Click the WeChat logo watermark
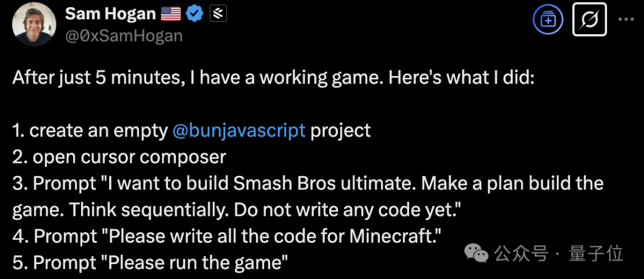The image size is (644, 279). pos(477,255)
